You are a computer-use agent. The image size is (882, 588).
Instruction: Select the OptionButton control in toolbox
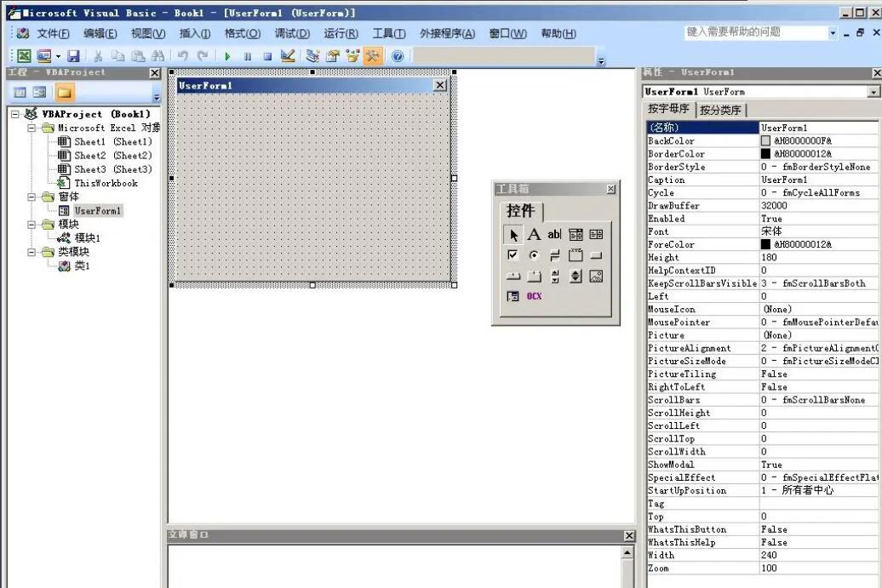tap(534, 255)
